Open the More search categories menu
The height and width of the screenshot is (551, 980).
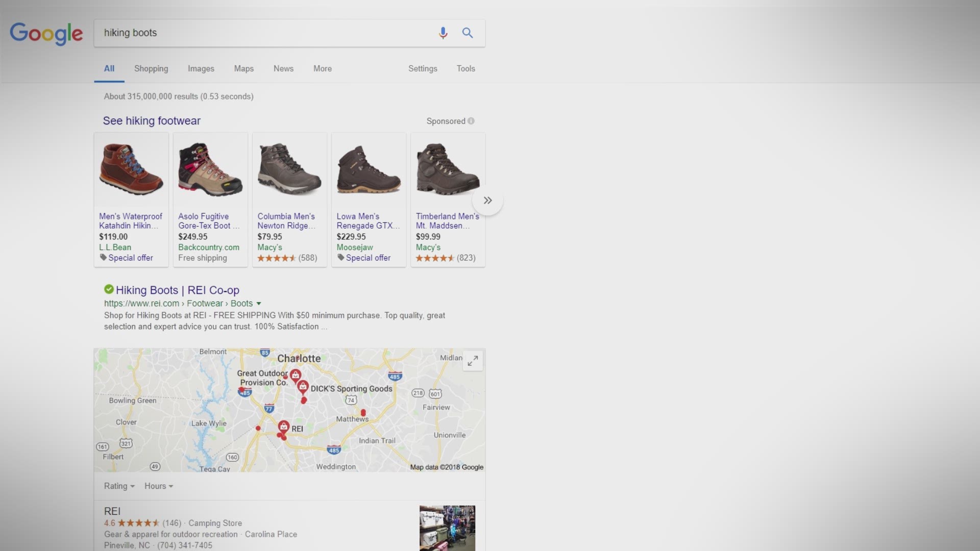[323, 69]
